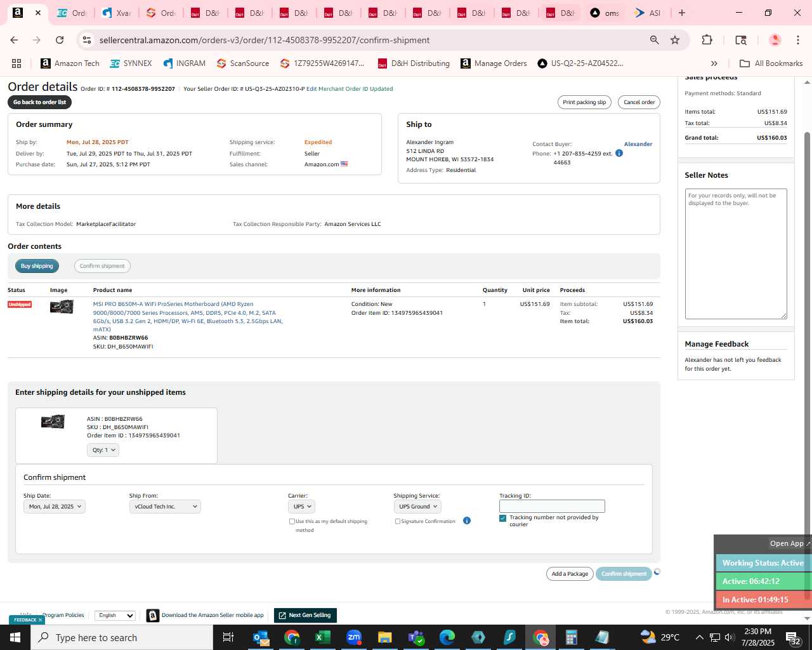Open the Carrier UPS dropdown
This screenshot has height=650, width=812.
click(x=301, y=507)
